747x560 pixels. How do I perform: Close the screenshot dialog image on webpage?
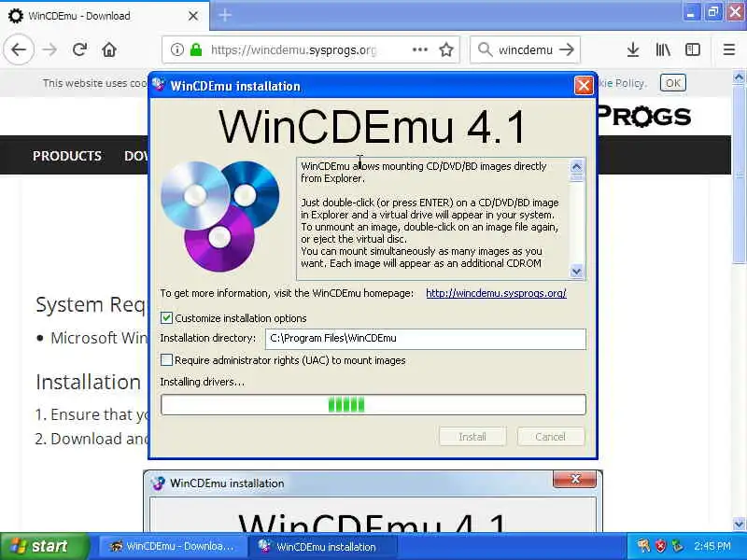click(575, 479)
